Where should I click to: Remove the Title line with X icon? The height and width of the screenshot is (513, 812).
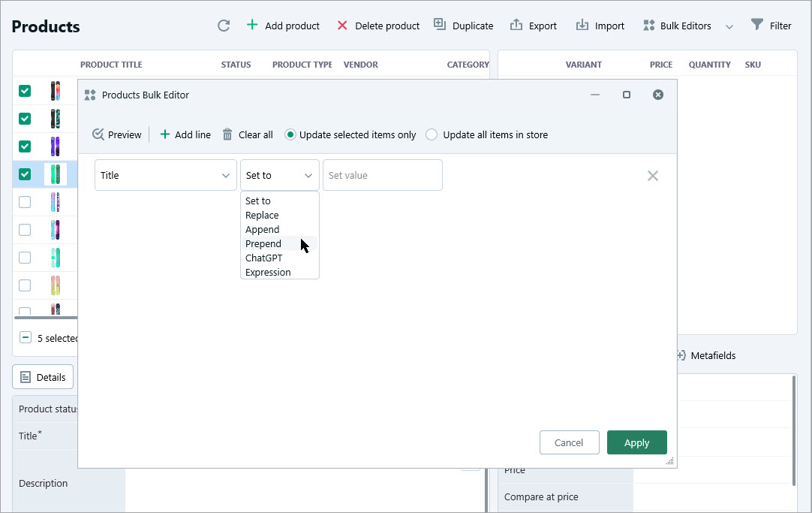652,176
